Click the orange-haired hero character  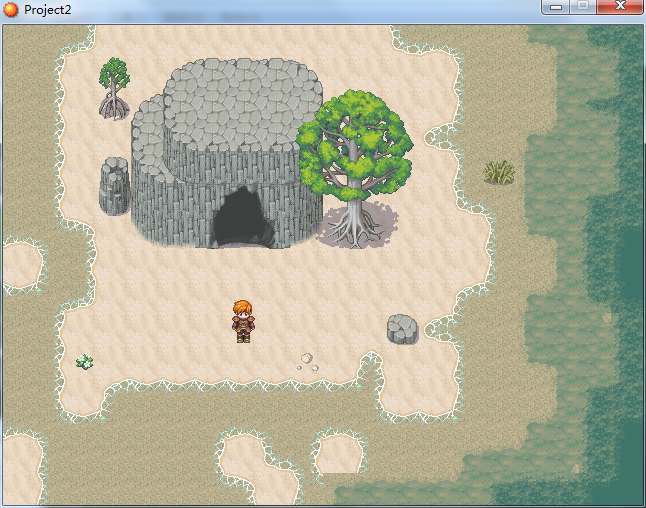point(243,321)
